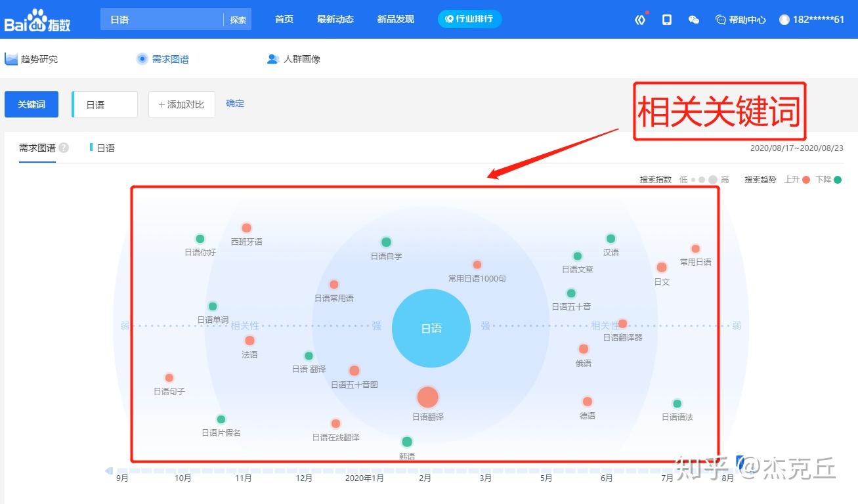Click the user avatar icon
The height and width of the screenshot is (504, 858).
pyautogui.click(x=784, y=20)
